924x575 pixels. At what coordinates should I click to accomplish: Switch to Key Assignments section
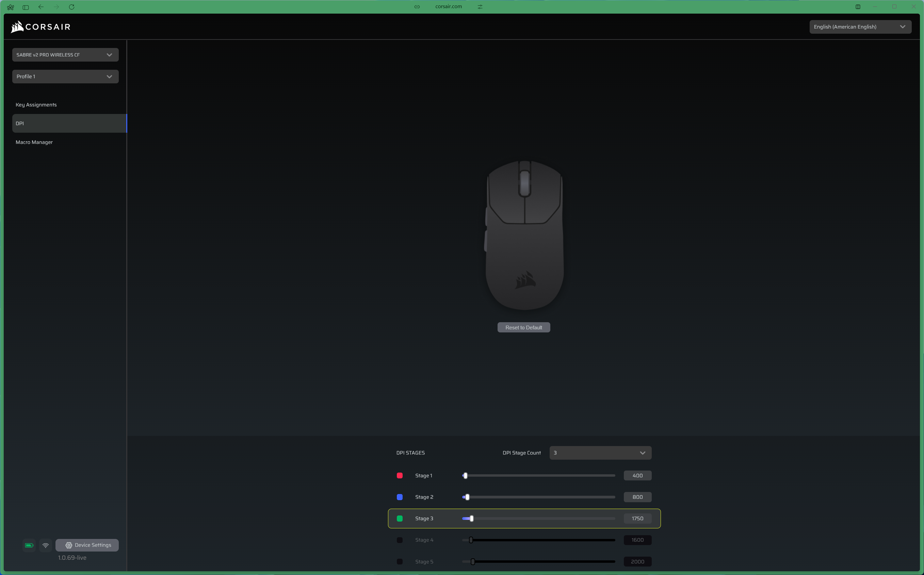(x=36, y=104)
